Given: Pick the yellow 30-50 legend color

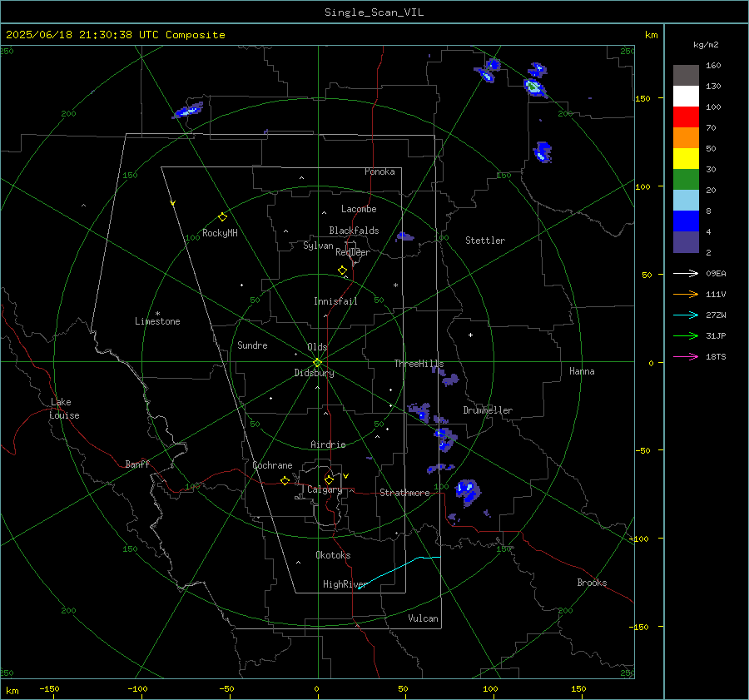Looking at the screenshot, I should pyautogui.click(x=686, y=159).
